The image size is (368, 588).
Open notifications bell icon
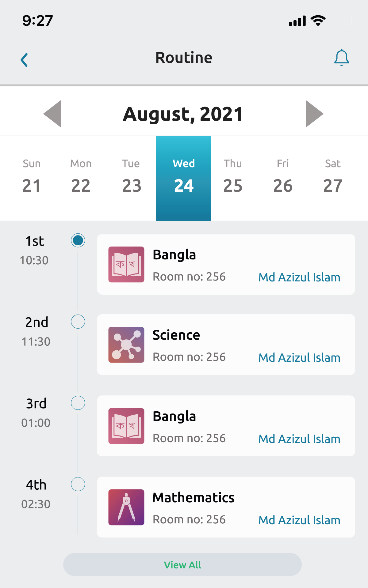click(341, 58)
